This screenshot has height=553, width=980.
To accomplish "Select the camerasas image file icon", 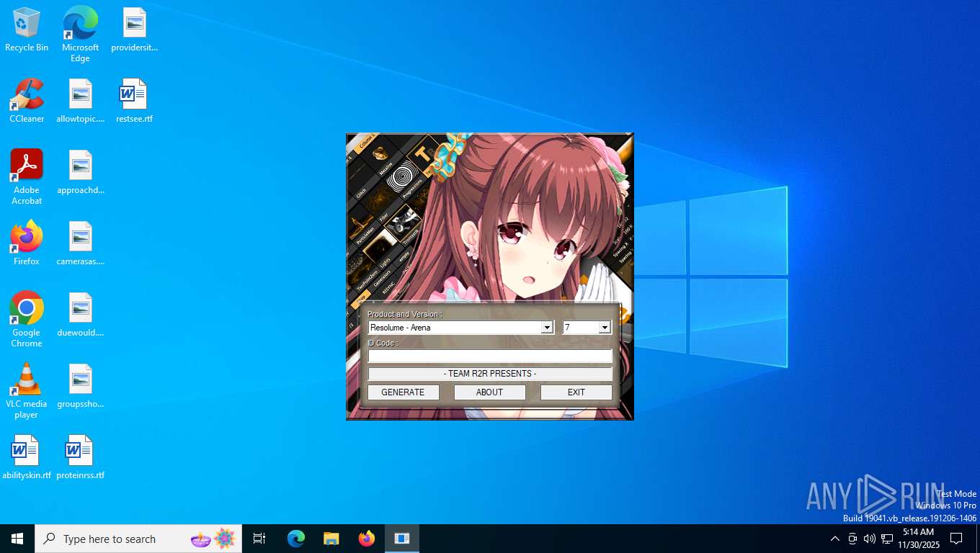I will pos(81,244).
